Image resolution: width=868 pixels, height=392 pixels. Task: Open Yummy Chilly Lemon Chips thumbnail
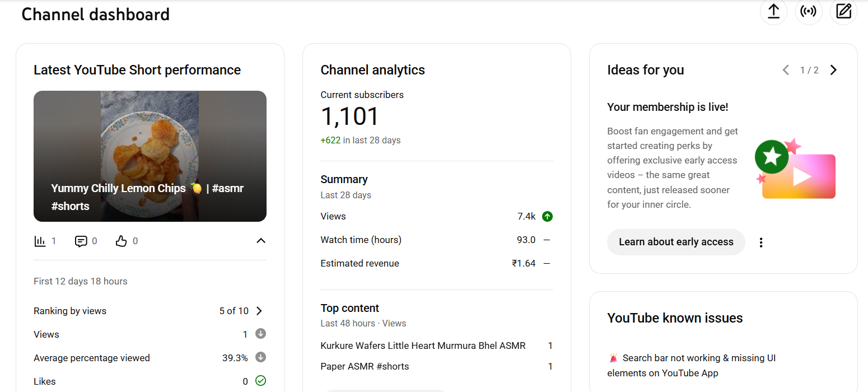tap(150, 156)
